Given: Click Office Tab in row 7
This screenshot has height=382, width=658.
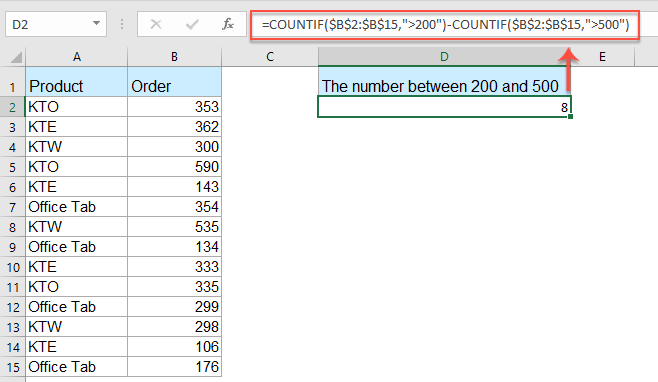Looking at the screenshot, I should click(x=76, y=207).
